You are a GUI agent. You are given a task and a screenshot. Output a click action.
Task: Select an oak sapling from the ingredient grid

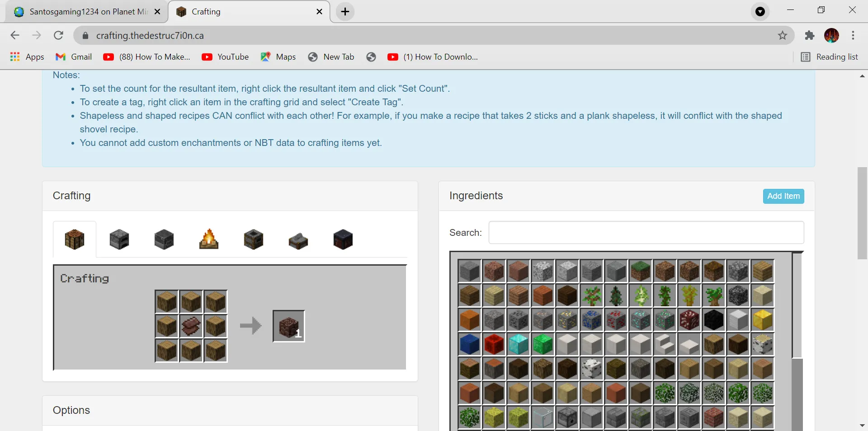point(592,296)
